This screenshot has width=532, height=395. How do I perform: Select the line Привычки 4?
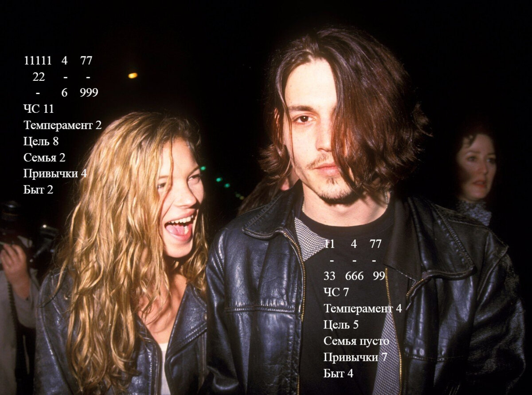coord(55,174)
